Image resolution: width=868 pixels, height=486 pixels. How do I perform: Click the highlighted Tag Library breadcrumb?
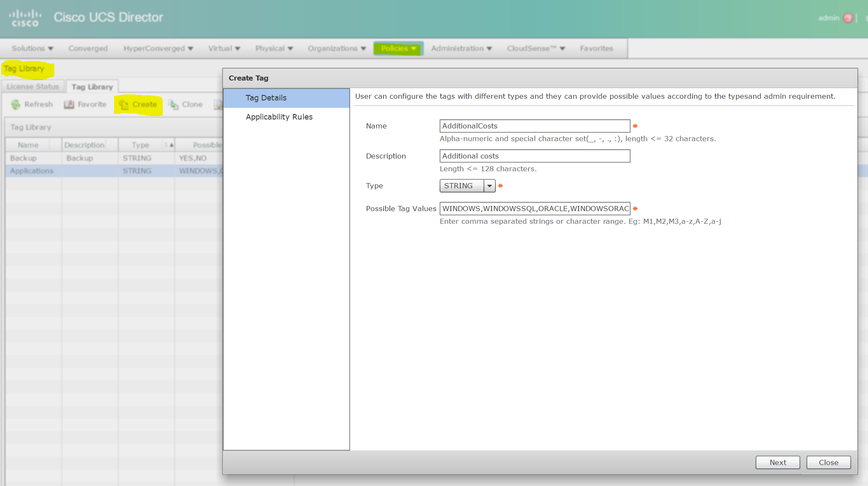coord(24,69)
